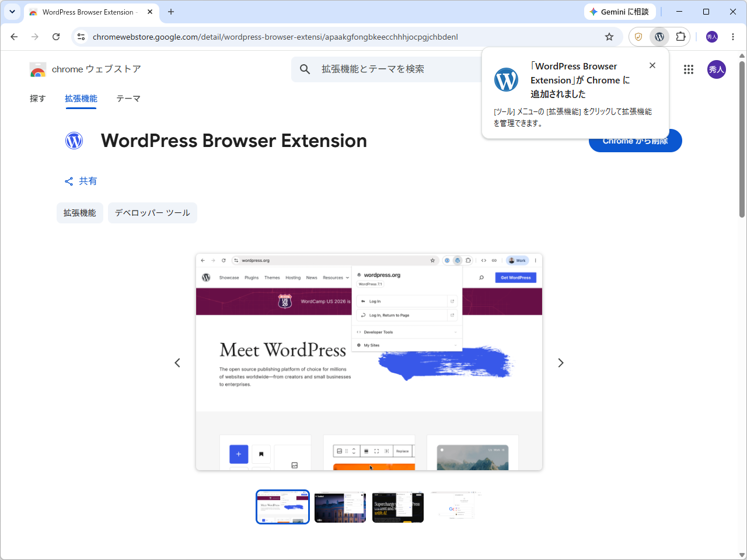
Task: Show the previous screenshot with left chevron
Action: point(177,363)
